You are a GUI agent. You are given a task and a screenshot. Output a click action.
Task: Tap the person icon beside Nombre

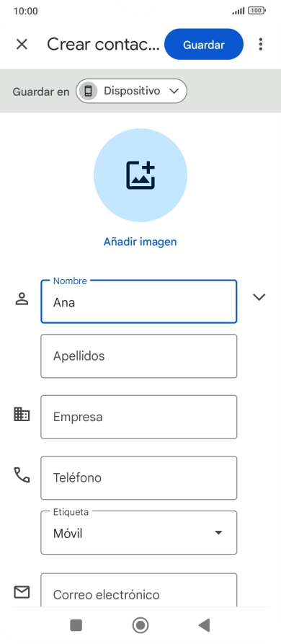22,299
